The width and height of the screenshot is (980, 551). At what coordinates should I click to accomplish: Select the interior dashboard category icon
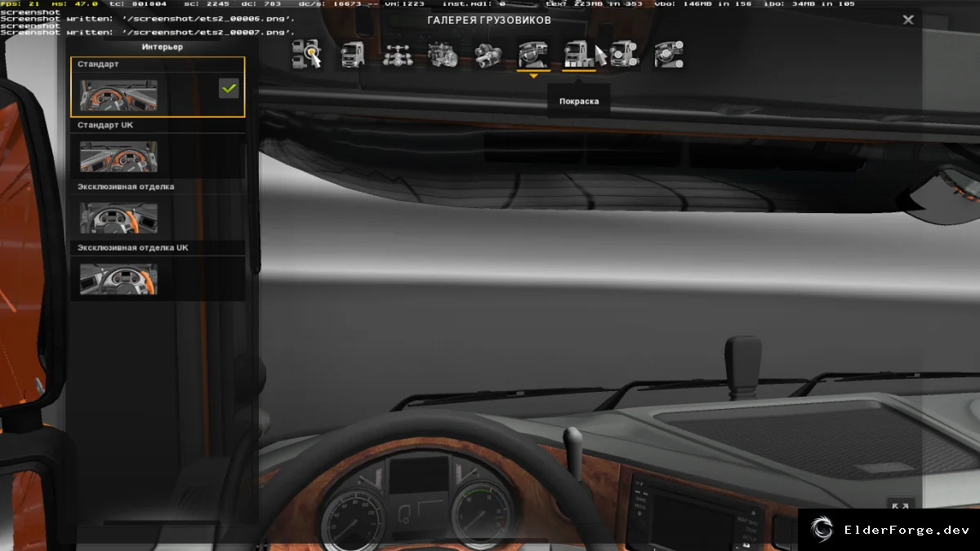coord(533,55)
